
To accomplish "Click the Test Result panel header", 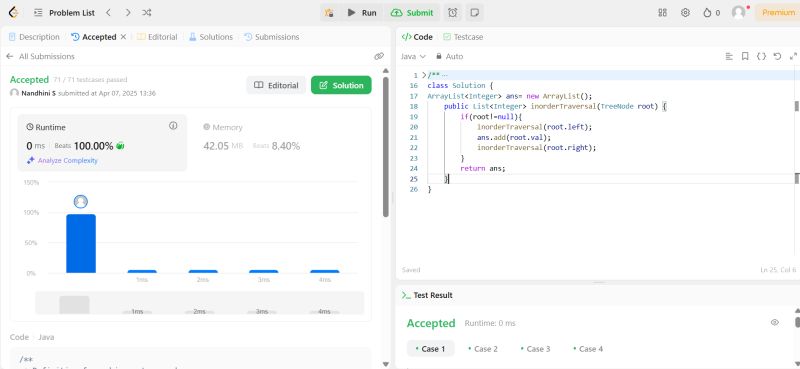I will [x=427, y=295].
